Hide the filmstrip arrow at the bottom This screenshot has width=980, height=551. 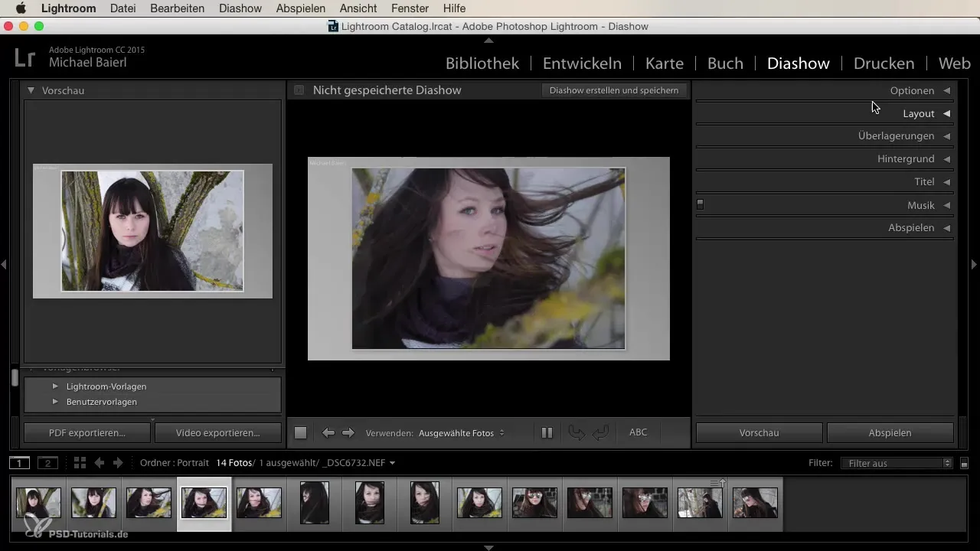(x=489, y=547)
